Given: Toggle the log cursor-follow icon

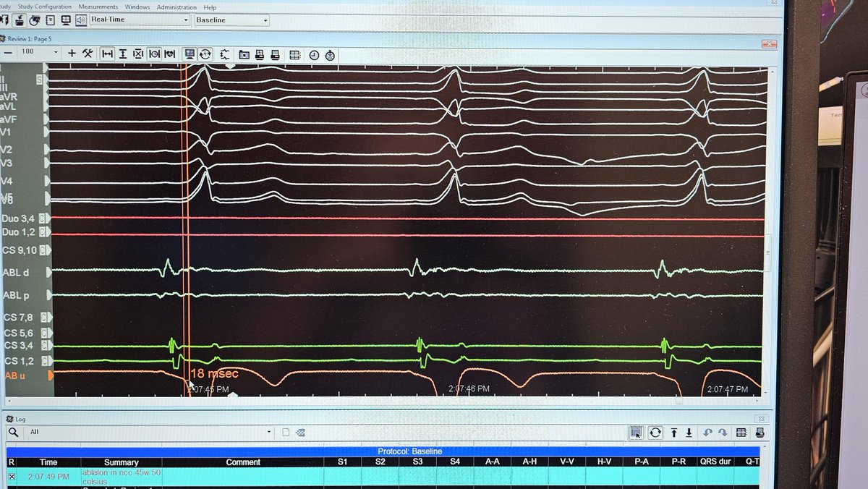Looking at the screenshot, I should click(x=636, y=433).
